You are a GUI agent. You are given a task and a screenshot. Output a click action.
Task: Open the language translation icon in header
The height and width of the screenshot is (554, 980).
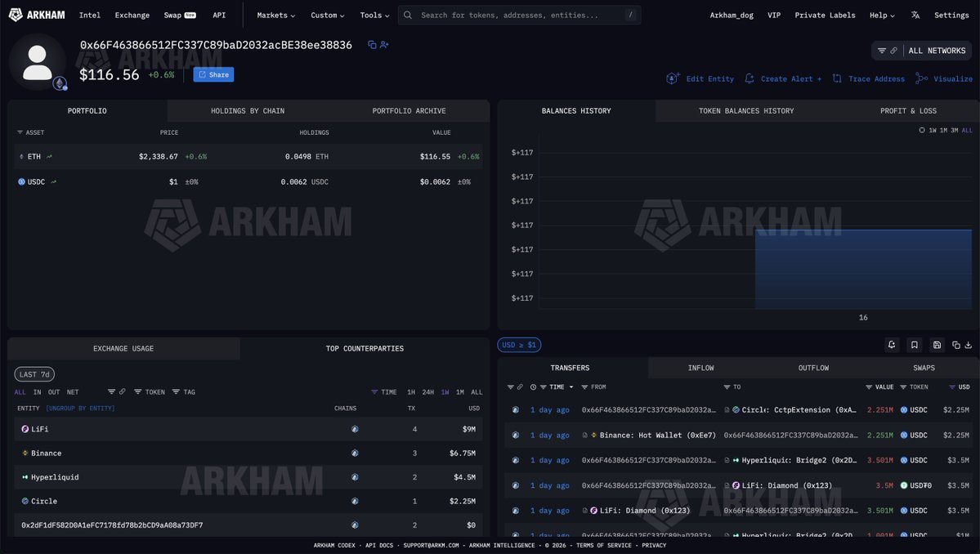[x=915, y=15]
